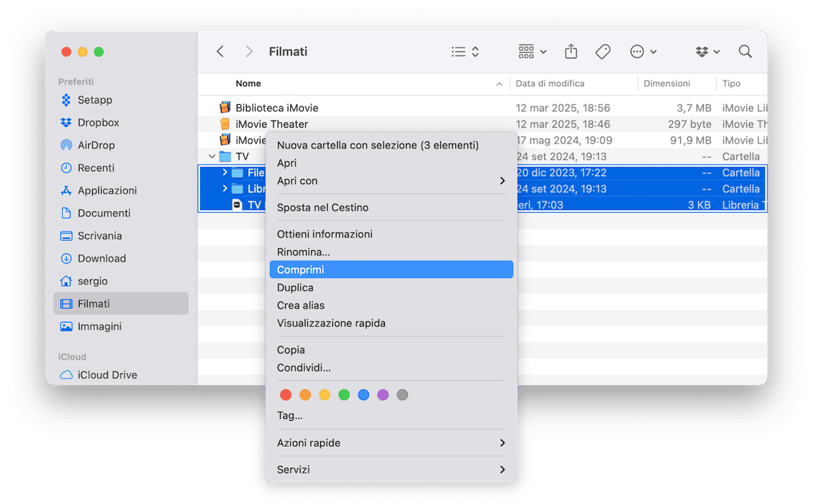Select Sposta nel Cestino menu entry
The width and height of the screenshot is (813, 504).
pos(322,207)
